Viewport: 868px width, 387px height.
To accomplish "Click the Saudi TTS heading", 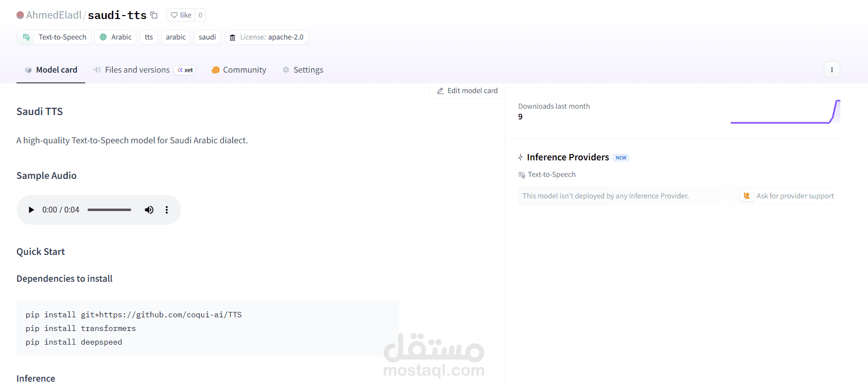I will 40,112.
